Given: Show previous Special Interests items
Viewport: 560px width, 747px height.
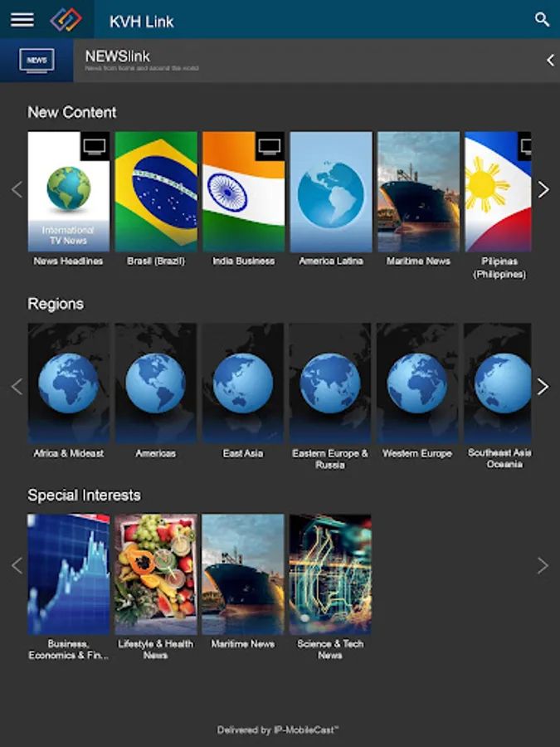Looking at the screenshot, I should tap(17, 565).
